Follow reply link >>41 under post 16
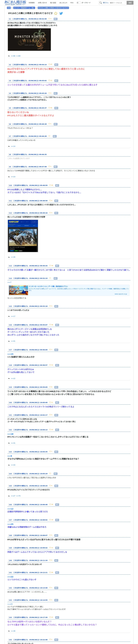138x644 pixels. point(13,341)
